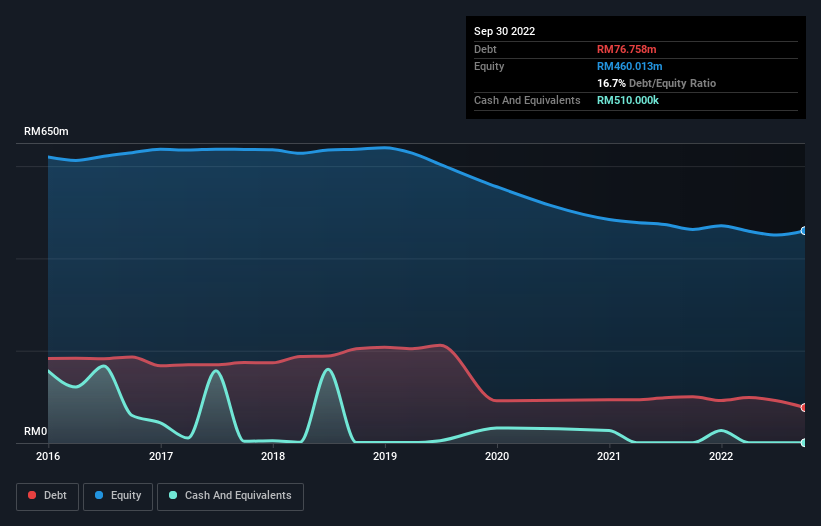Click the RM76.758m debt value
The width and height of the screenshot is (821, 526).
point(627,49)
